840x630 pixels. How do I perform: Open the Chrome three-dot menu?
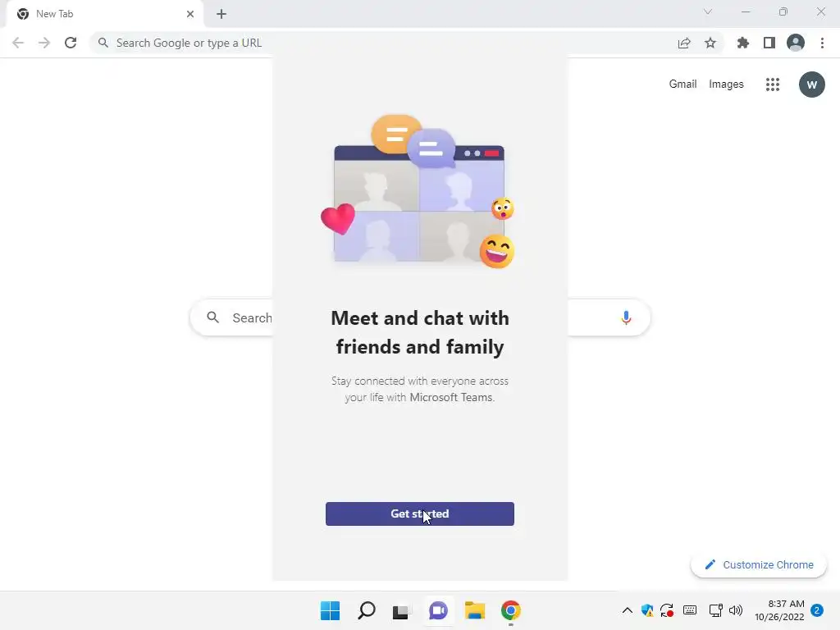click(x=822, y=43)
